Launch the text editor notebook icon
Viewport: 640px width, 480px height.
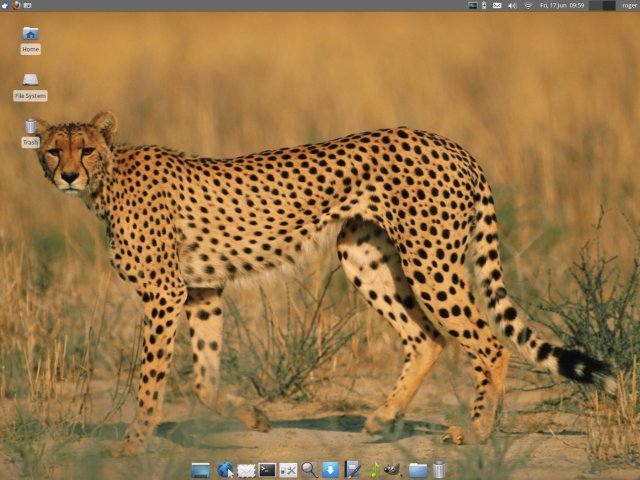tap(351, 469)
